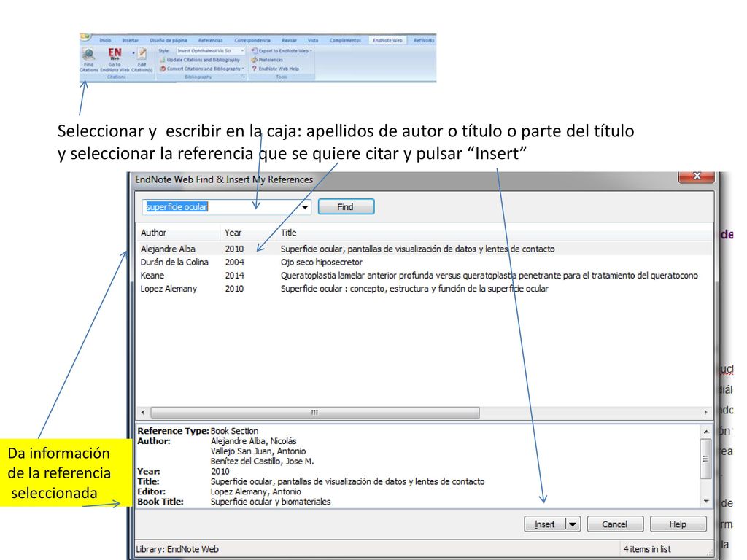Open EndNote Web Help in ribbon
The width and height of the screenshot is (747, 560).
275,69
